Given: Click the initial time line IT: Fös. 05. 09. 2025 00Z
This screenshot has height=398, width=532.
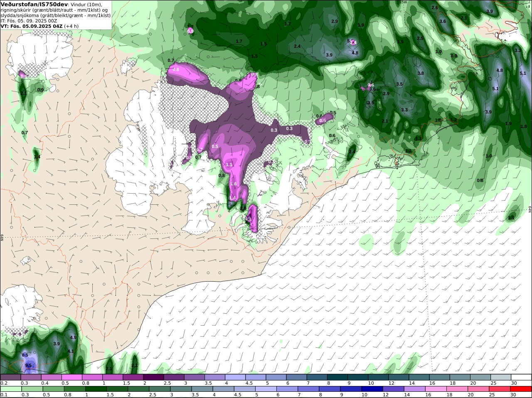Looking at the screenshot, I should (29, 20).
